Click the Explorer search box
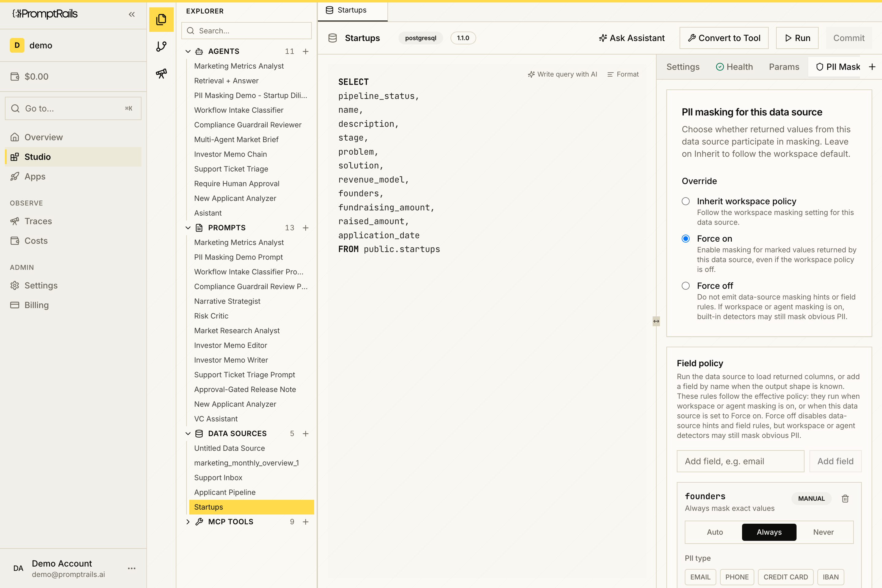This screenshot has height=588, width=882. (x=246, y=31)
